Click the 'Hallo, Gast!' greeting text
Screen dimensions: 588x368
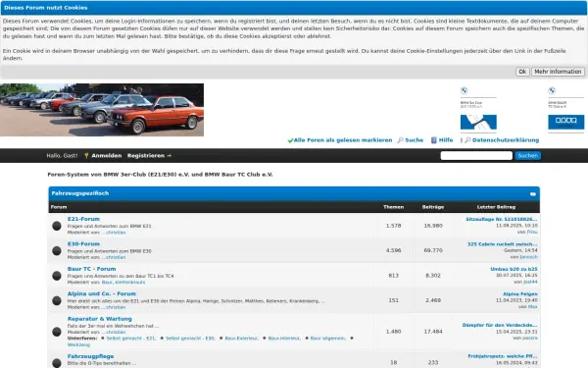click(62, 155)
